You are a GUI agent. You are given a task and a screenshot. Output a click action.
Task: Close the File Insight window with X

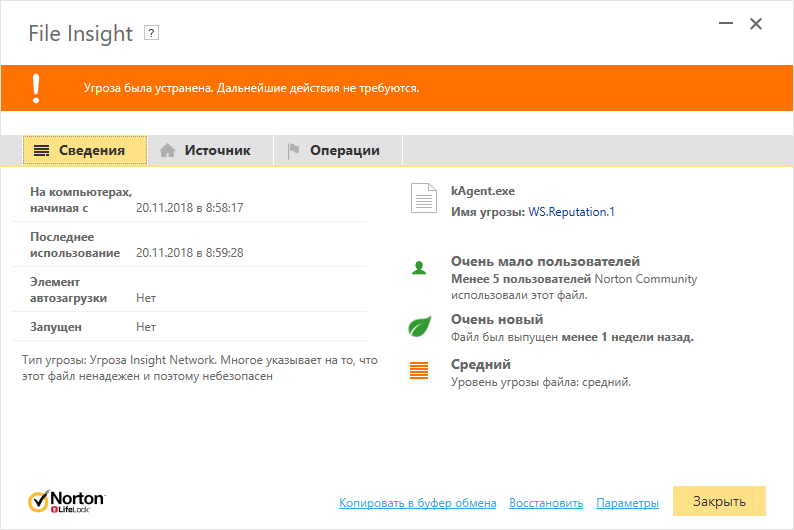(756, 23)
